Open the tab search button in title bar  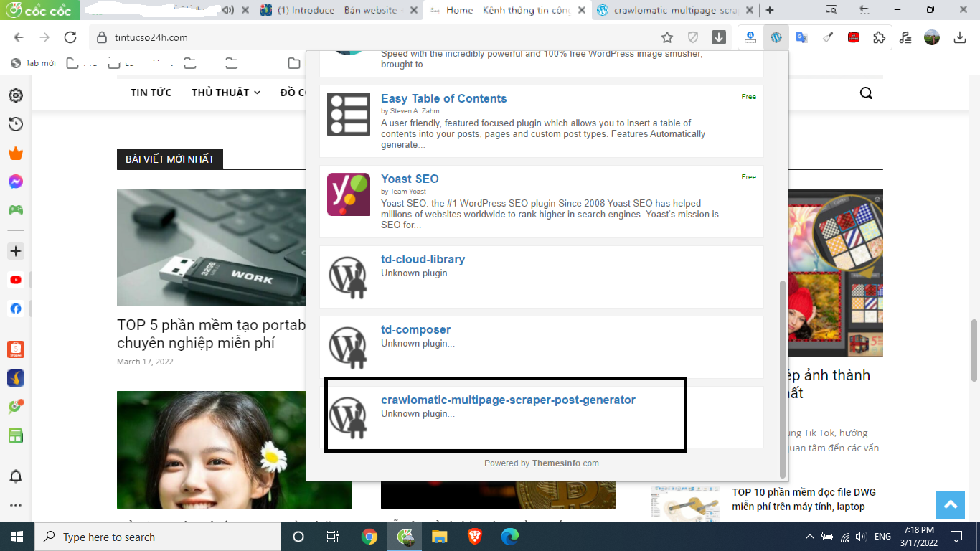click(x=831, y=10)
